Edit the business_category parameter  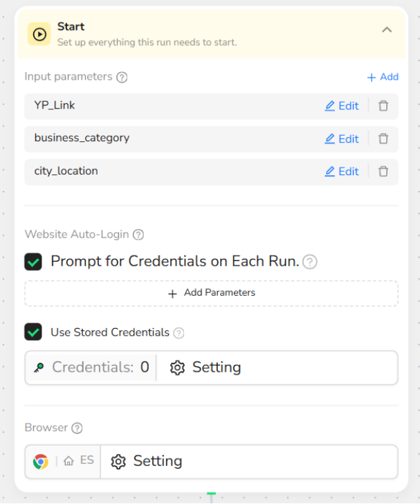(342, 138)
